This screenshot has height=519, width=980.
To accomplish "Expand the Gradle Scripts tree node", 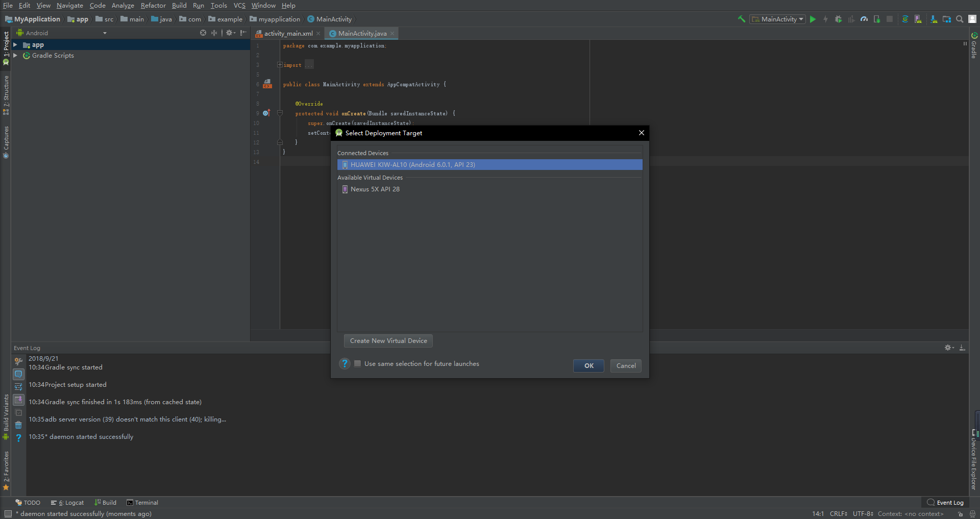I will coord(15,55).
